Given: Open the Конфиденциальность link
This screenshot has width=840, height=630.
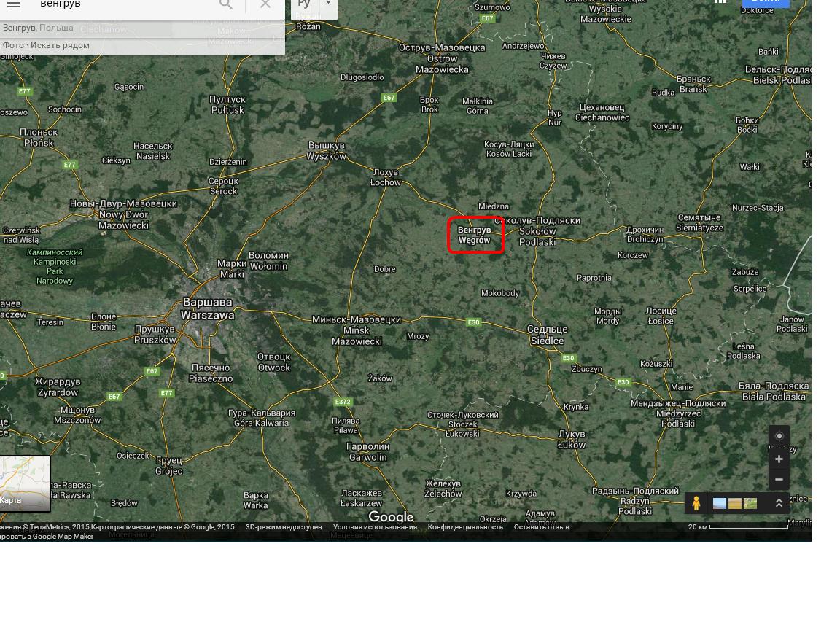Looking at the screenshot, I should coord(465,527).
